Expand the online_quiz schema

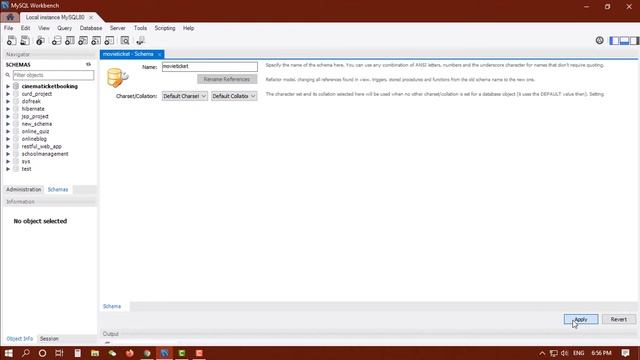click(8, 131)
